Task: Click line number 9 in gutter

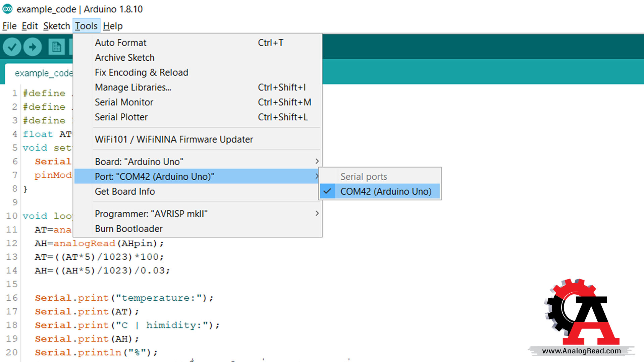Action: pos(15,202)
